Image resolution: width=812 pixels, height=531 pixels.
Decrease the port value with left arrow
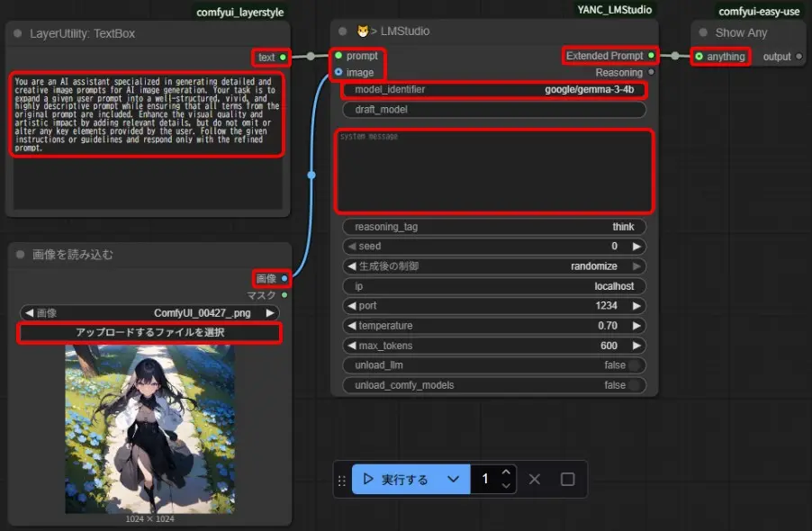pos(352,306)
